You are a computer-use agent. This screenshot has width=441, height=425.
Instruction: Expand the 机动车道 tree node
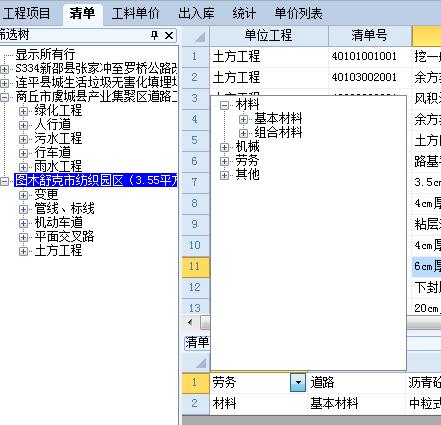click(23, 223)
